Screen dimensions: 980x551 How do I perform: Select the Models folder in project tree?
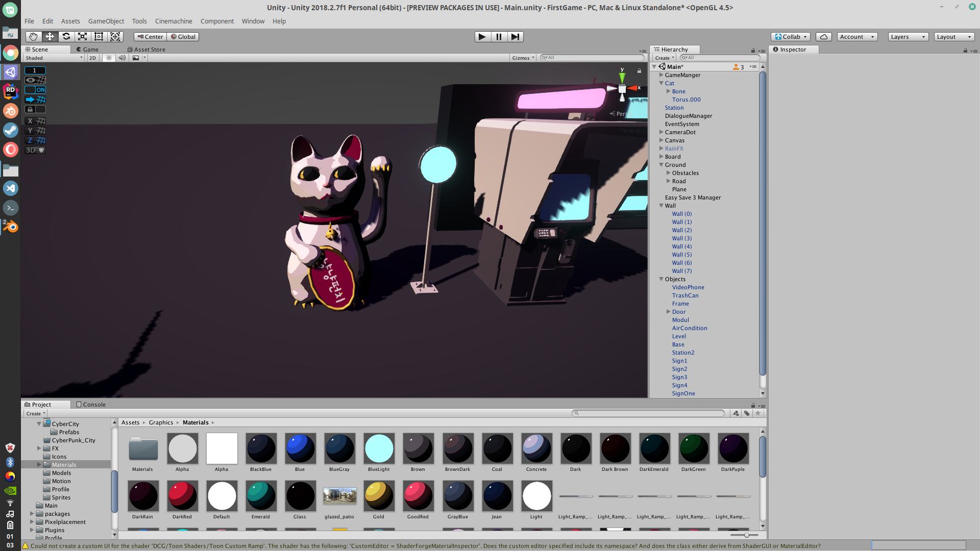coord(61,473)
